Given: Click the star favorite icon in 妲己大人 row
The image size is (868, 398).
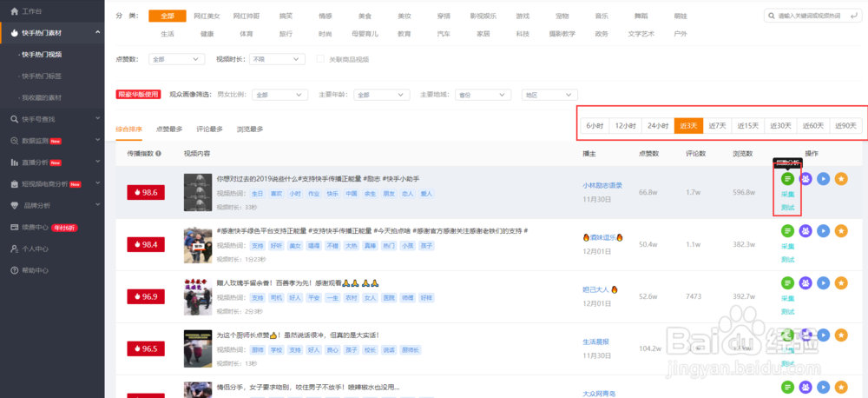Looking at the screenshot, I should [841, 282].
